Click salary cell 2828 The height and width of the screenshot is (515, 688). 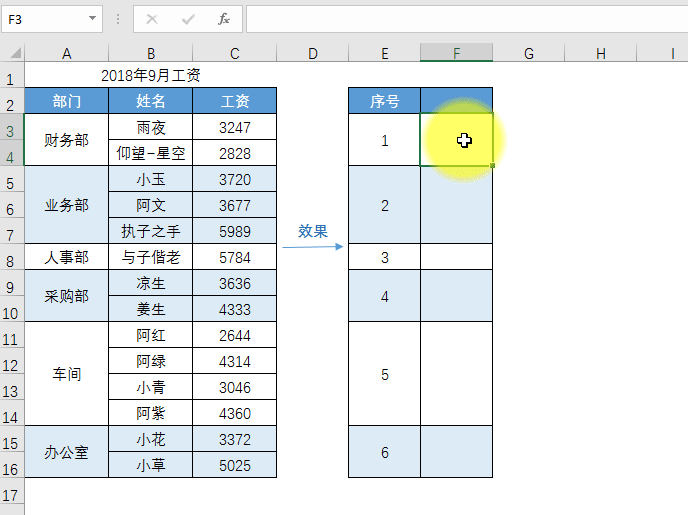coord(235,153)
